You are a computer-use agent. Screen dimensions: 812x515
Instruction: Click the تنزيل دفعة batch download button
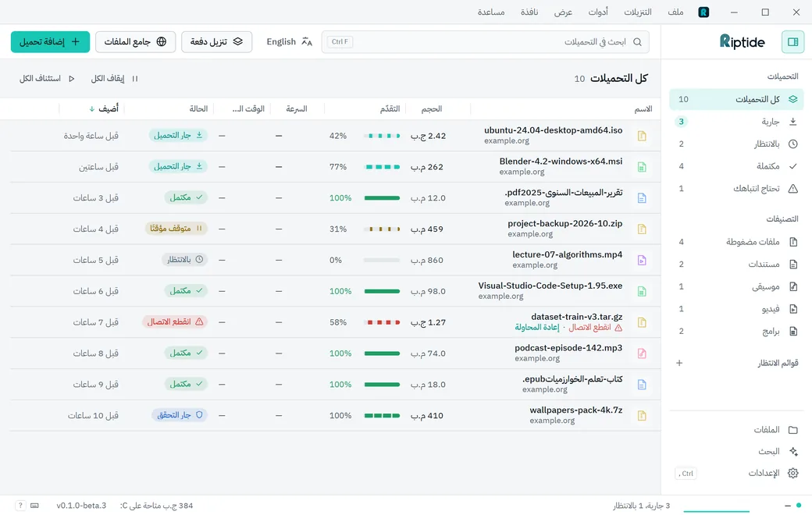(216, 42)
